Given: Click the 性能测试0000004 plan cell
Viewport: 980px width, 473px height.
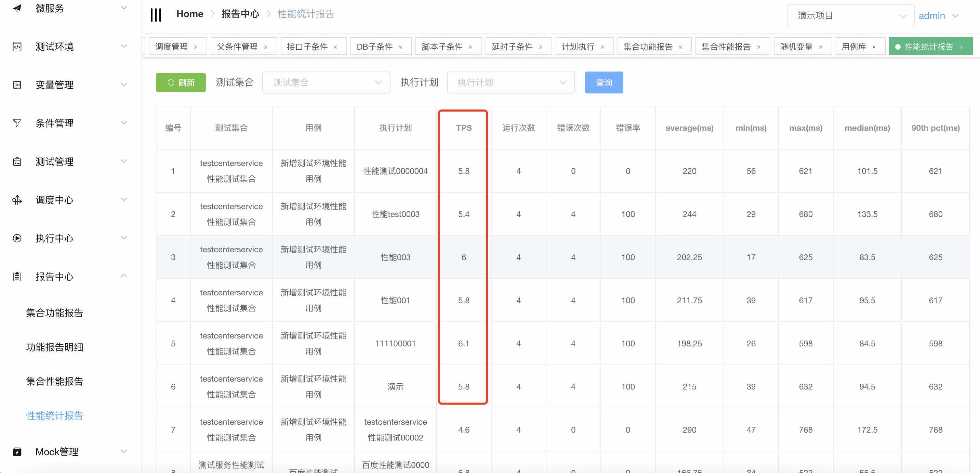Looking at the screenshot, I should 395,171.
